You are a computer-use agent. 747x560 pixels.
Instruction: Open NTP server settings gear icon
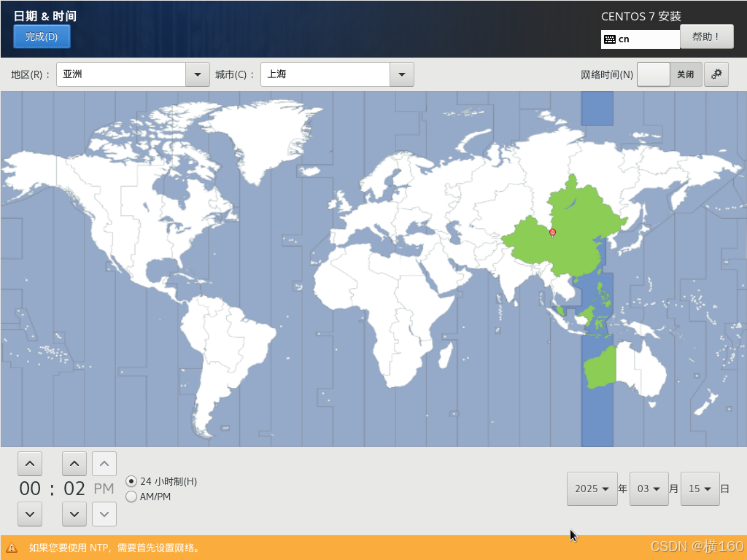tap(716, 74)
